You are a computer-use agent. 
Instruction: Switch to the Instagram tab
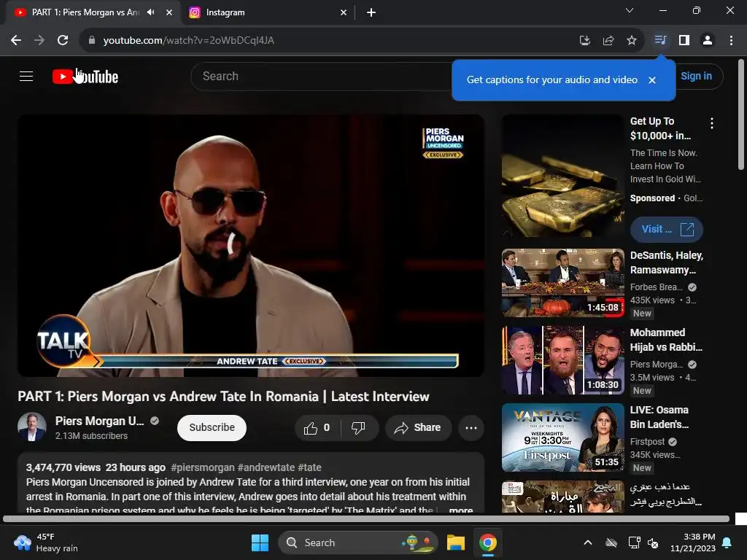coord(268,12)
